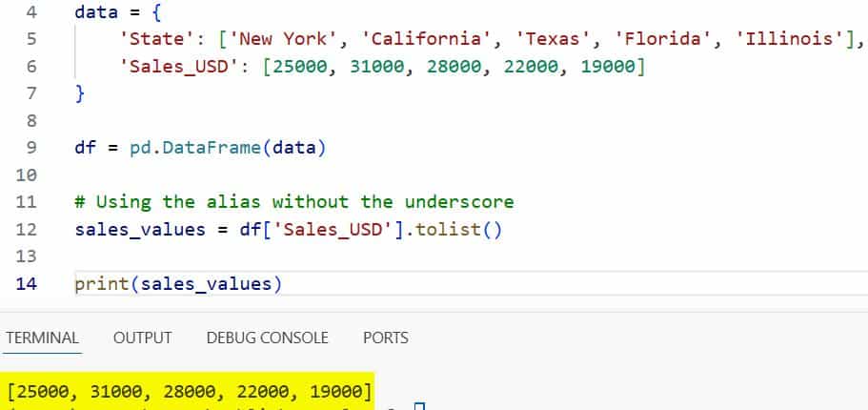The width and height of the screenshot is (868, 410).
Task: Click the 'Sales_USD' key on line 6
Action: tap(179, 67)
